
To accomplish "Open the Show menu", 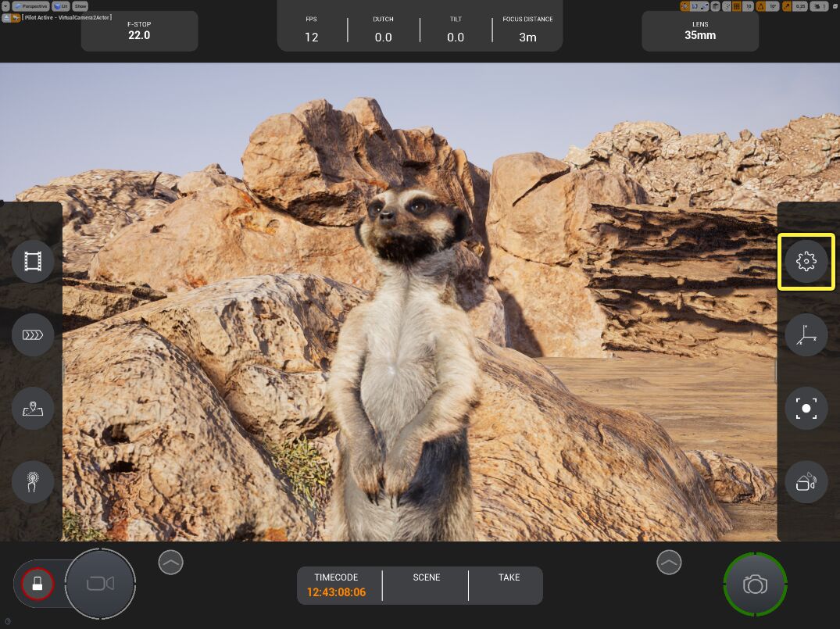I will tap(80, 6).
